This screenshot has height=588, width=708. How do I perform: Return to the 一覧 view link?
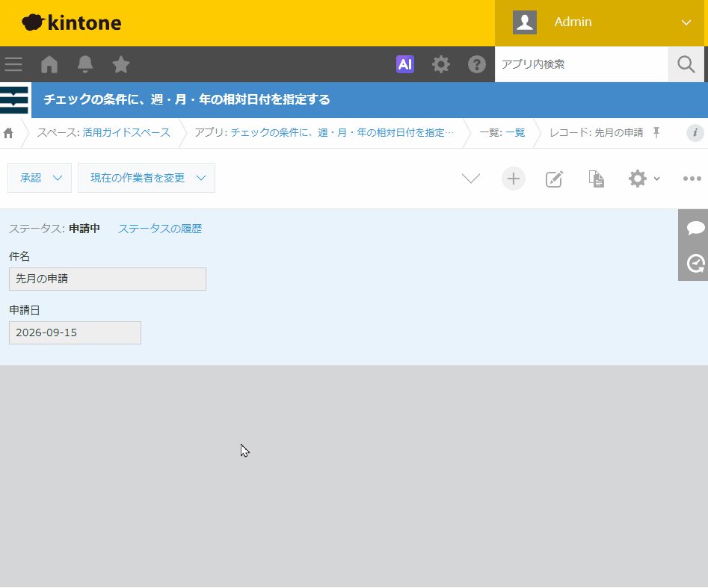click(x=515, y=133)
